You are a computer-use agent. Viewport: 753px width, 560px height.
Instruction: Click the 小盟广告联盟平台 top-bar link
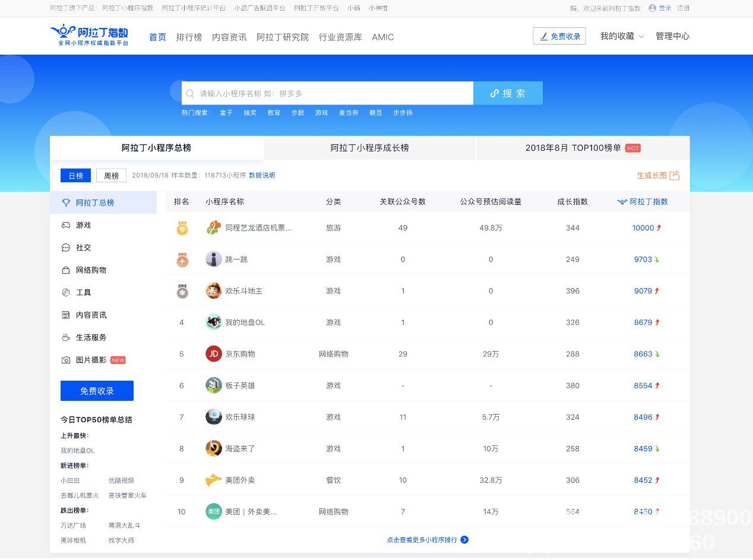point(260,8)
